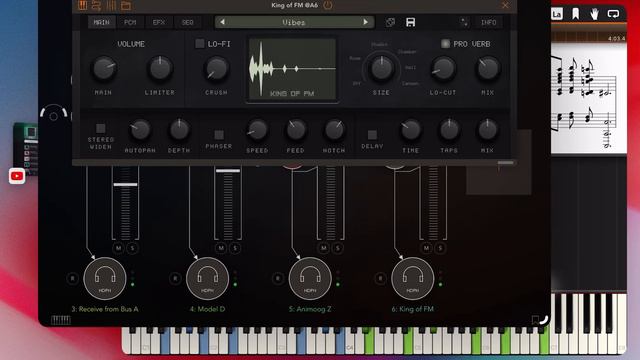Viewport: 640px width, 360px height.
Task: Go to previous preset with left arrow
Action: point(222,22)
